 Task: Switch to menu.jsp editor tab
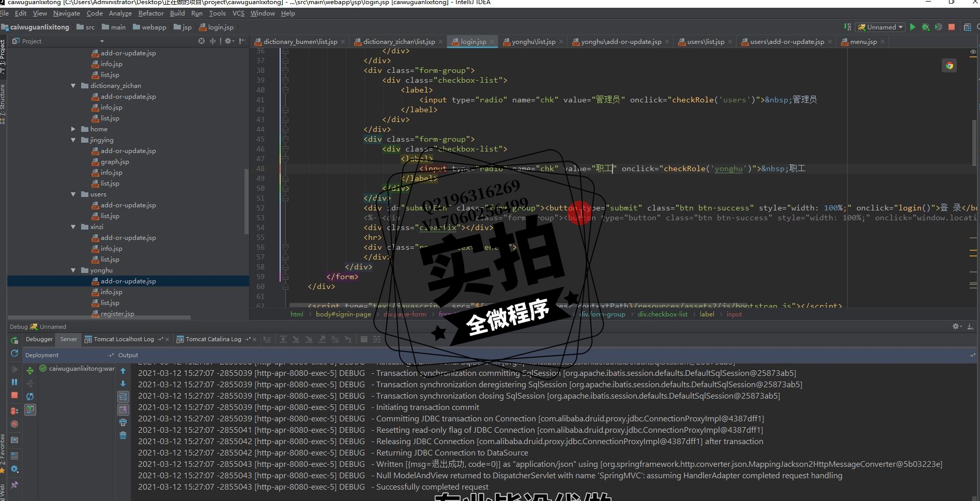click(863, 42)
